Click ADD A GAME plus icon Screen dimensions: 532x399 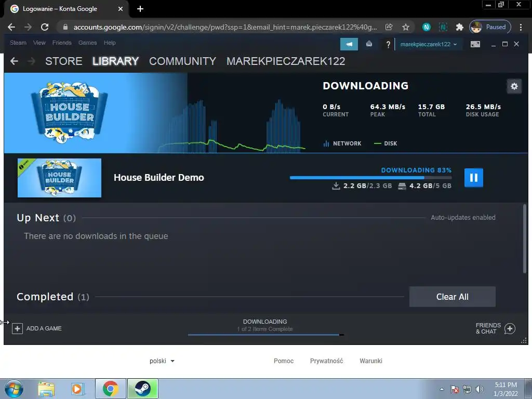click(x=17, y=328)
